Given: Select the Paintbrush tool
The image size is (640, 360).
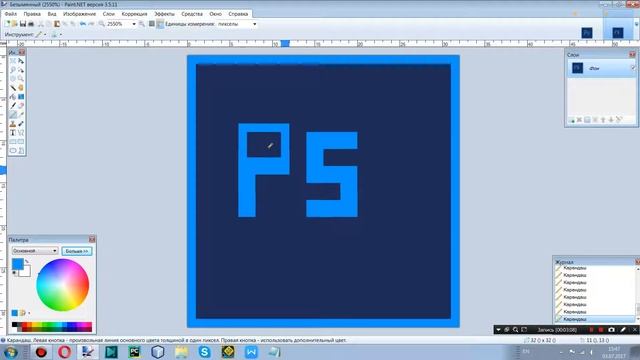Looking at the screenshot, I should [x=13, y=106].
